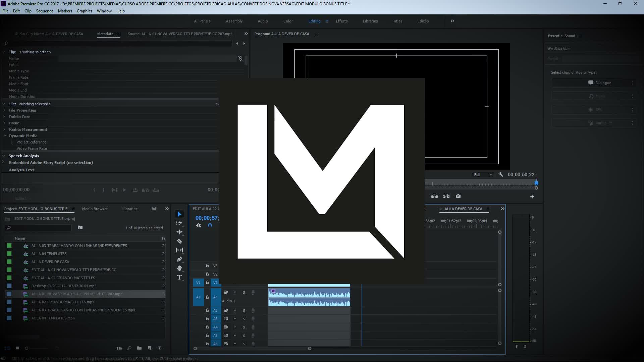
Task: Solo audio track A1
Action: click(244, 292)
